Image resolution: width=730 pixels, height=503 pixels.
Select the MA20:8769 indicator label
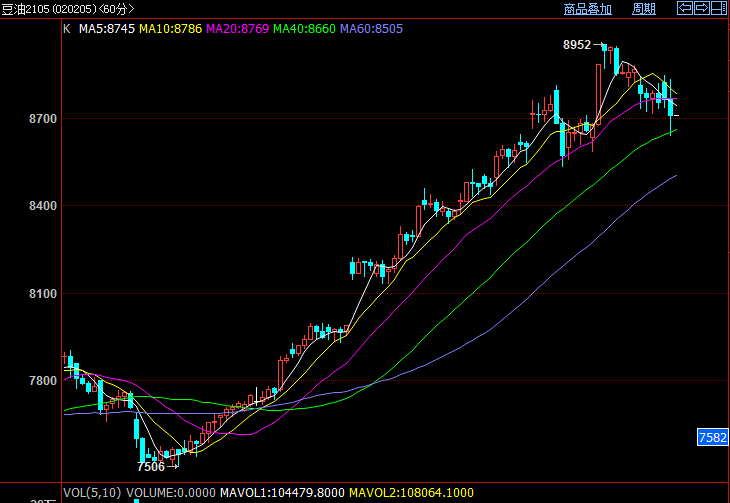click(237, 29)
